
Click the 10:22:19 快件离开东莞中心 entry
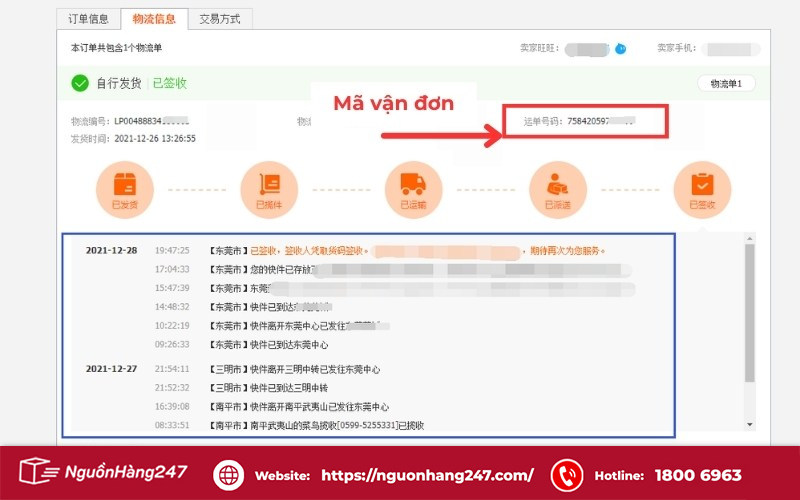(x=272, y=326)
